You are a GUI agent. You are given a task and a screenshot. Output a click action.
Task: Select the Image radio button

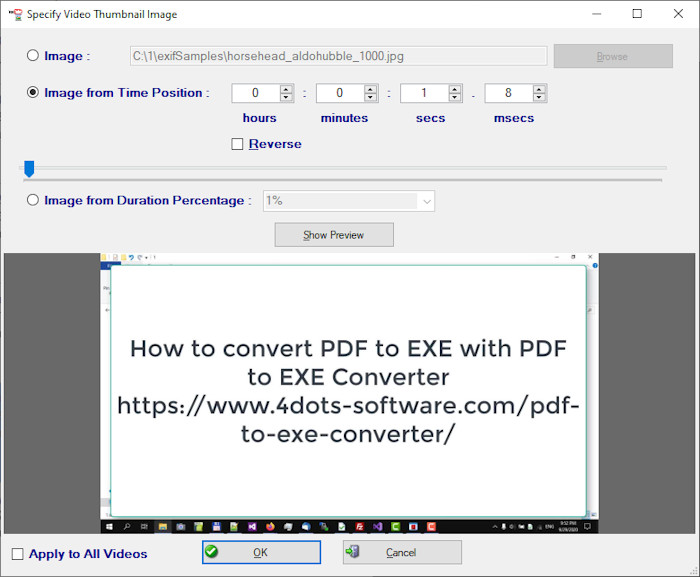[33, 56]
